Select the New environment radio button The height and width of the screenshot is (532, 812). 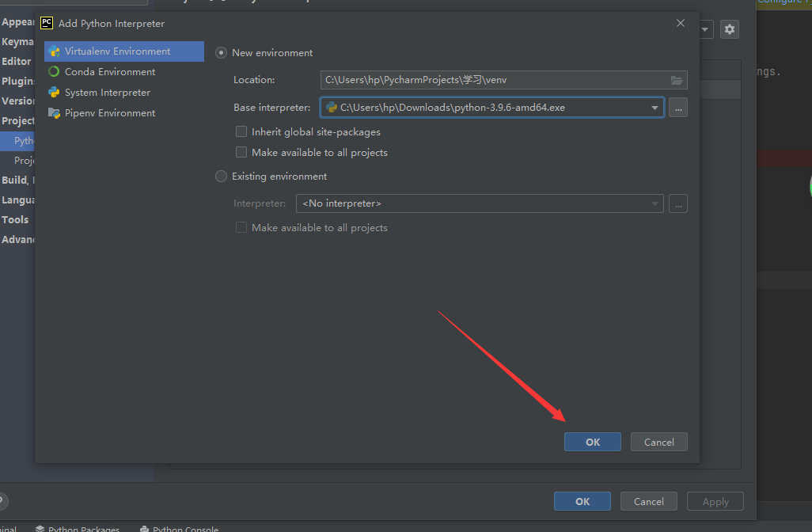click(221, 53)
